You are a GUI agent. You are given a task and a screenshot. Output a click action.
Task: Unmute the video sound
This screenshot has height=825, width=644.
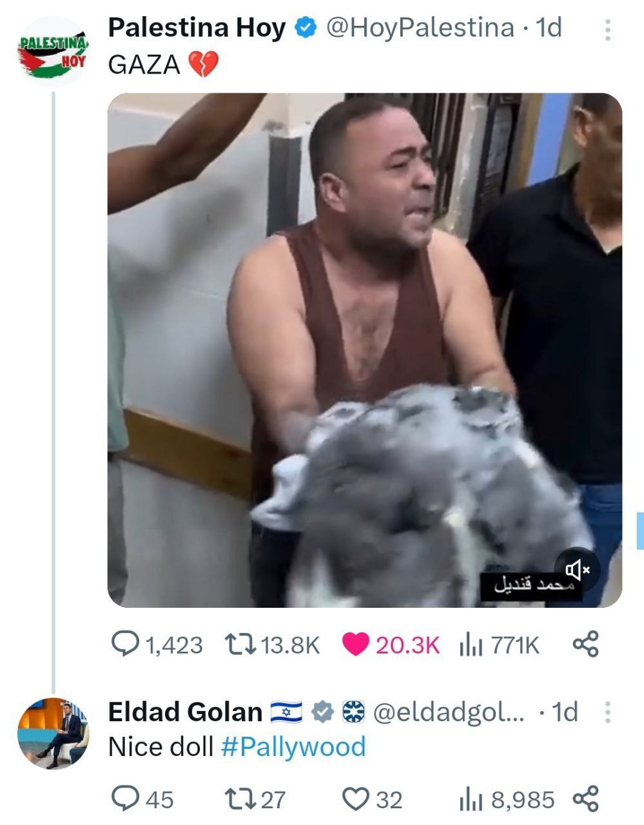click(578, 570)
